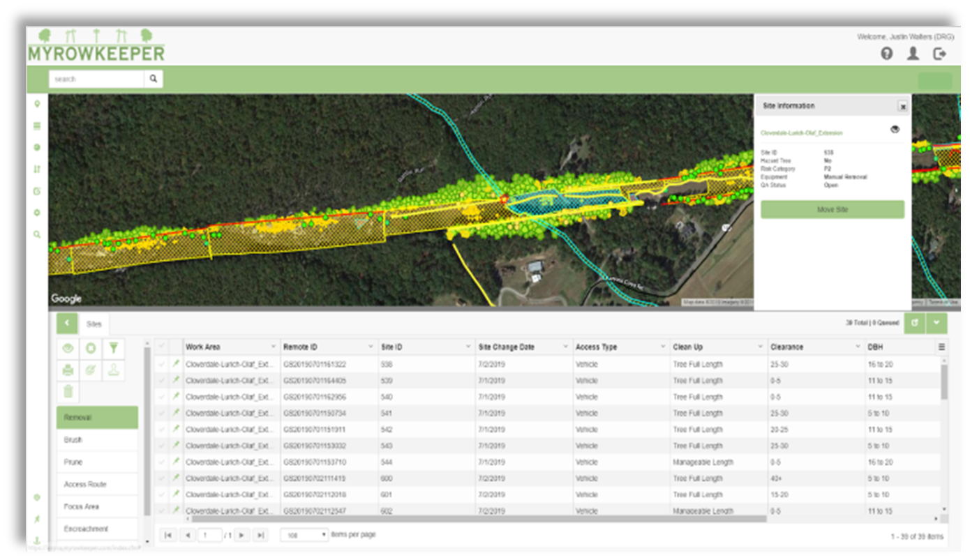
Task: Select the location pin tool in the left sidebar
Action: [x=38, y=102]
